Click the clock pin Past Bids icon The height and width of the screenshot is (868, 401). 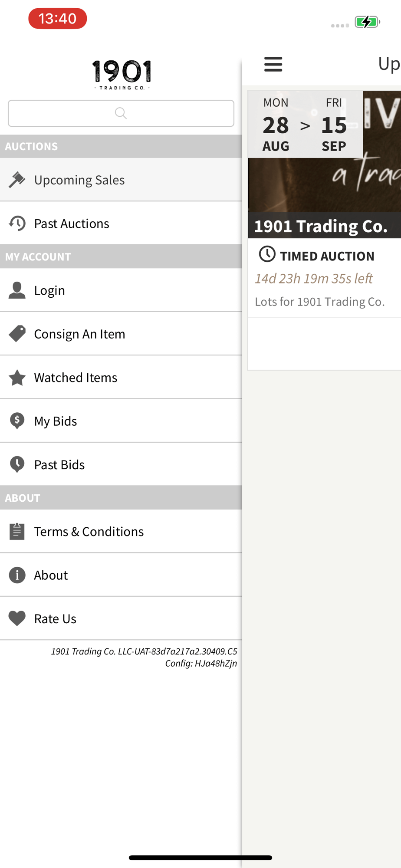[x=17, y=464]
